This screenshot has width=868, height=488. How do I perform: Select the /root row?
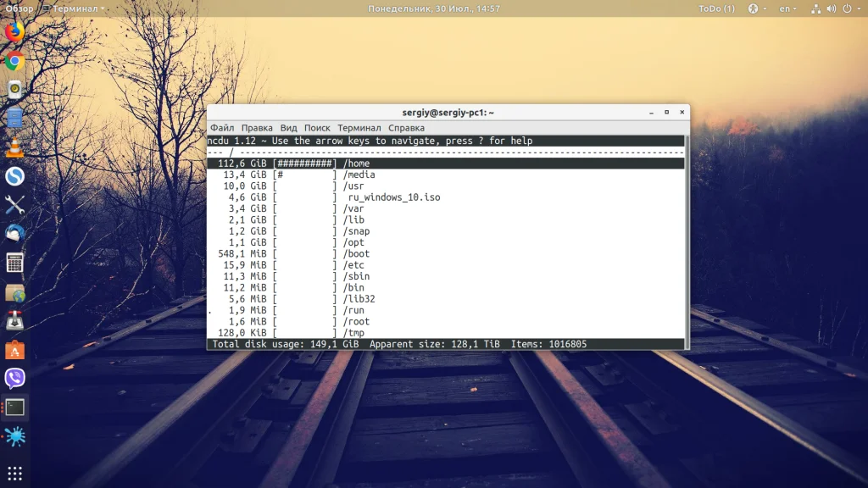446,321
